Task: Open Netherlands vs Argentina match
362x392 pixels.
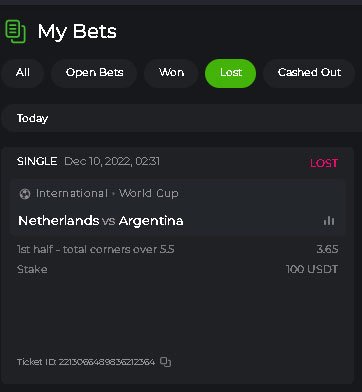Action: coord(101,221)
